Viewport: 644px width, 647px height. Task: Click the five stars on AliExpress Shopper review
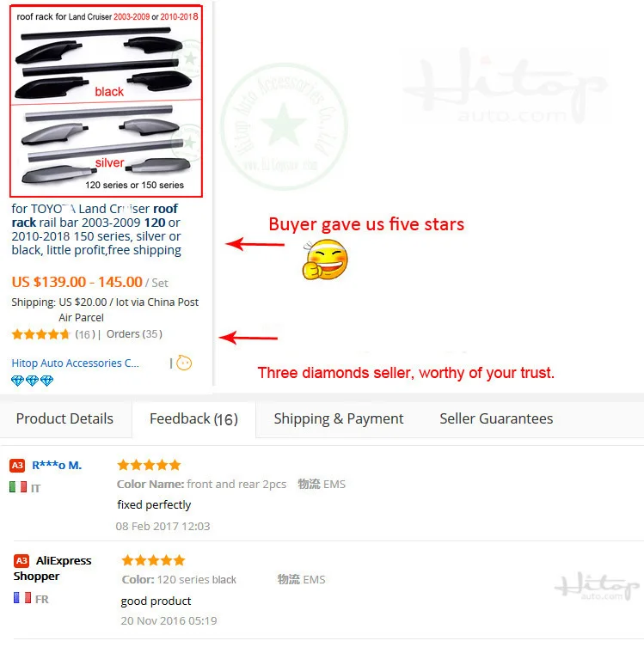(x=153, y=560)
